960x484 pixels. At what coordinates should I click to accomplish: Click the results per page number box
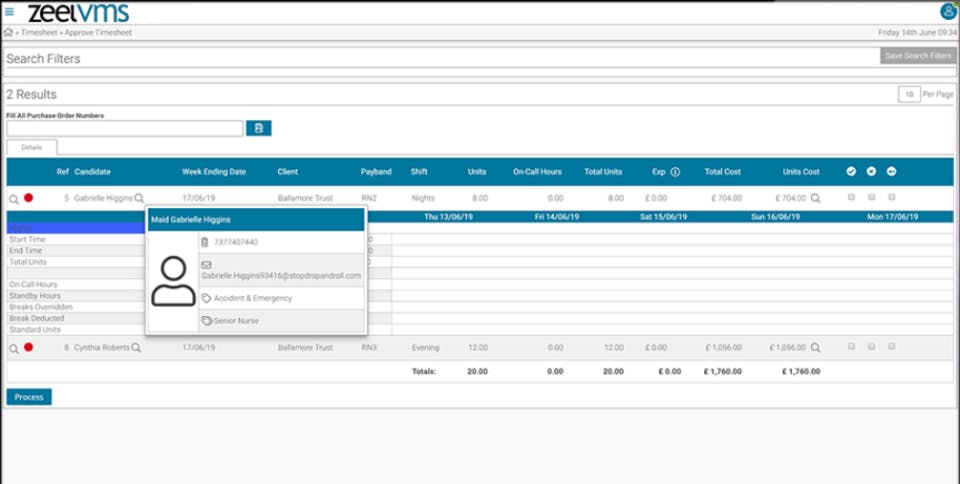click(x=909, y=94)
